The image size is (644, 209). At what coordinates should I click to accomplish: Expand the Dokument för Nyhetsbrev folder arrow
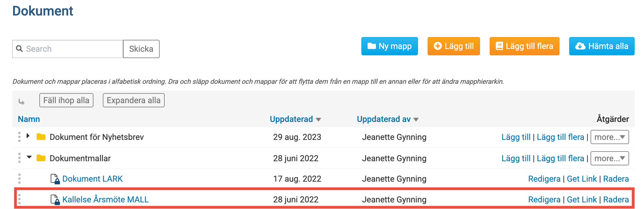pos(28,136)
